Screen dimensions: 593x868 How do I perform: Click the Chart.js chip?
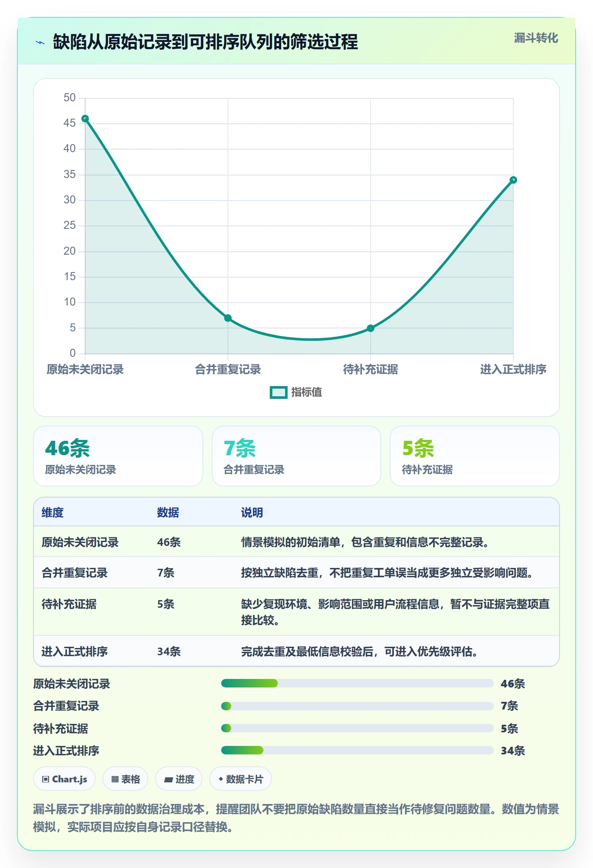[64, 779]
